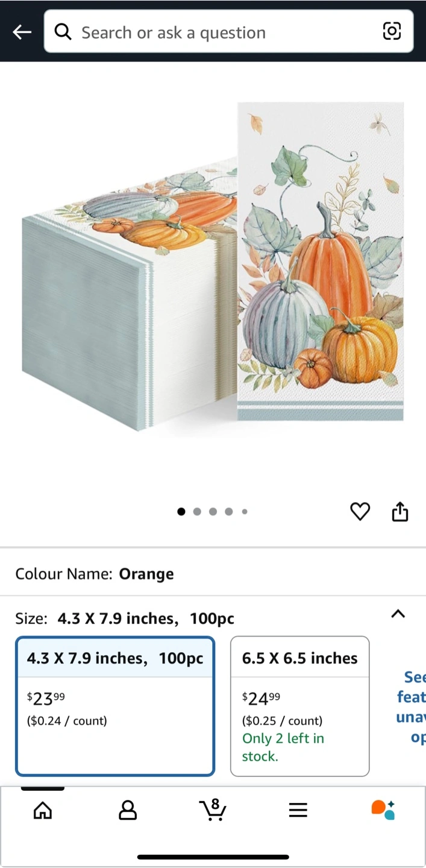Click the Search or ask a question field
Viewport: 426px width, 868px height.
(228, 31)
